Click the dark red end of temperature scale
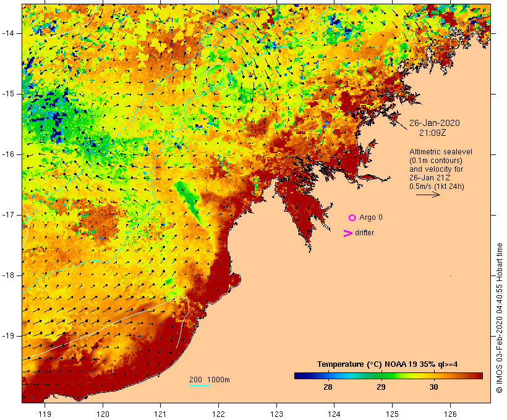 click(x=479, y=376)
